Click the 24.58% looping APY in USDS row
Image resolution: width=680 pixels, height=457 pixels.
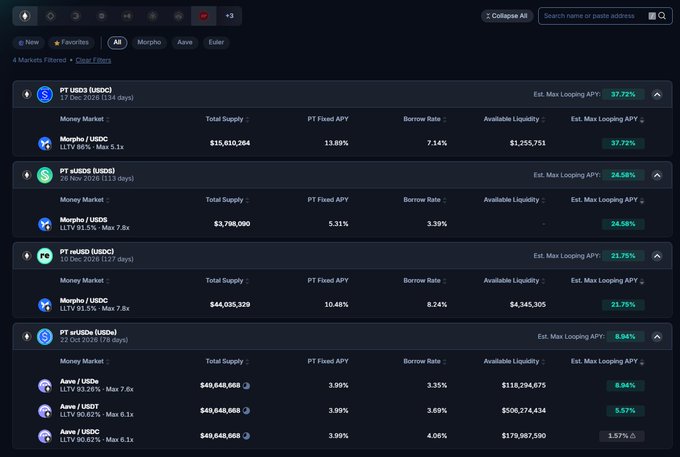coord(623,224)
